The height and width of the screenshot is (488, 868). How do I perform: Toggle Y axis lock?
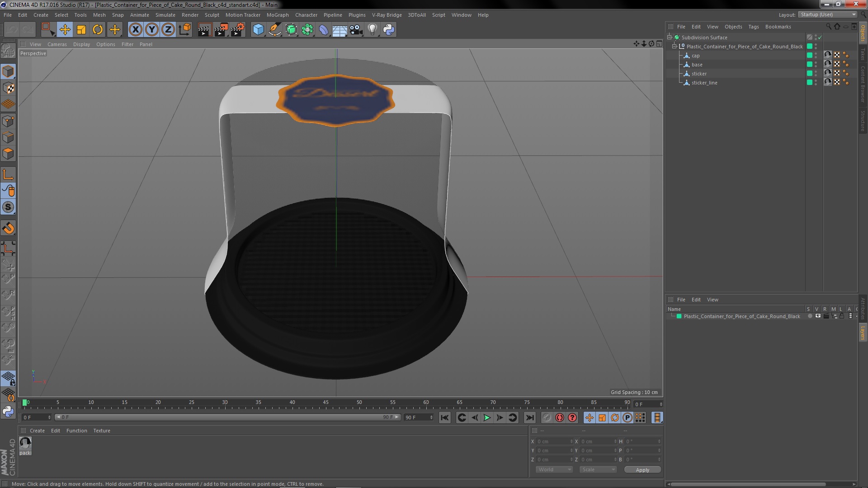152,30
